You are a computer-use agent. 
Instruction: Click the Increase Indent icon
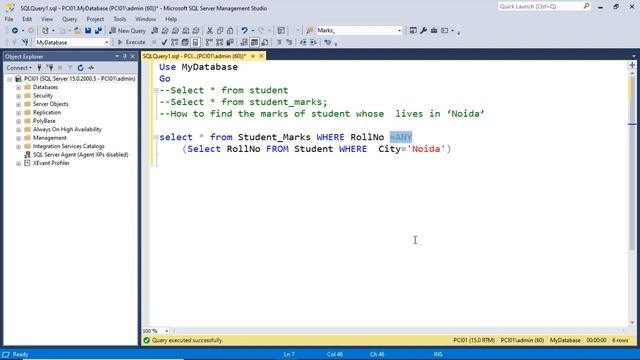[313, 42]
